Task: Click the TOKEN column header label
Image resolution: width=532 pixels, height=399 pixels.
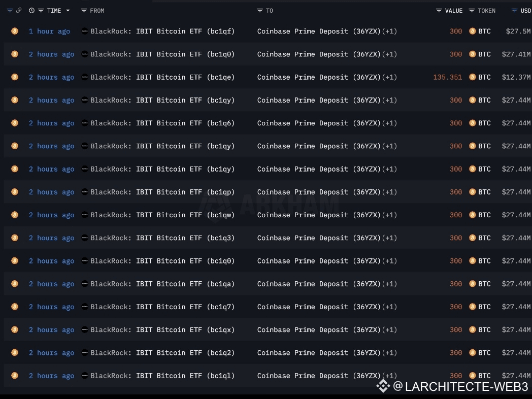Action: pos(486,11)
